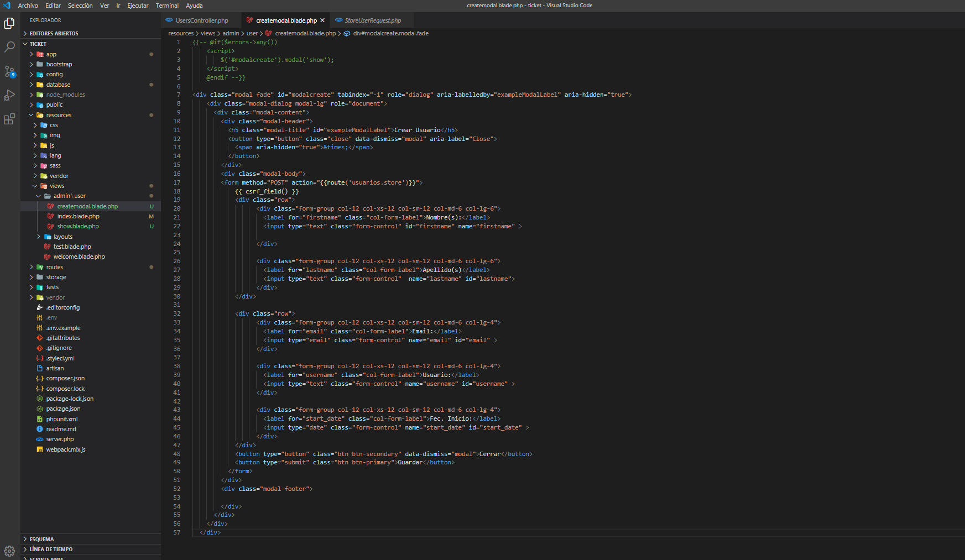This screenshot has width=965, height=560.
Task: Click the admin breadcrumb
Action: pos(231,33)
